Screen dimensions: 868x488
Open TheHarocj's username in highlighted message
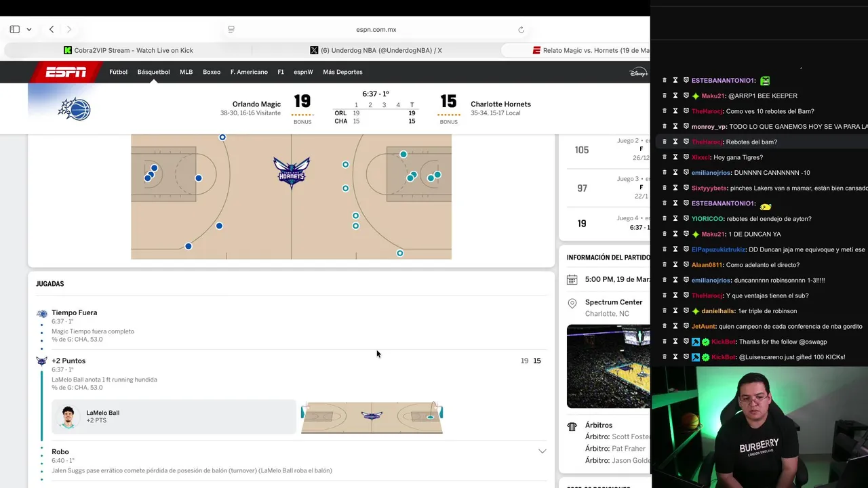point(707,142)
